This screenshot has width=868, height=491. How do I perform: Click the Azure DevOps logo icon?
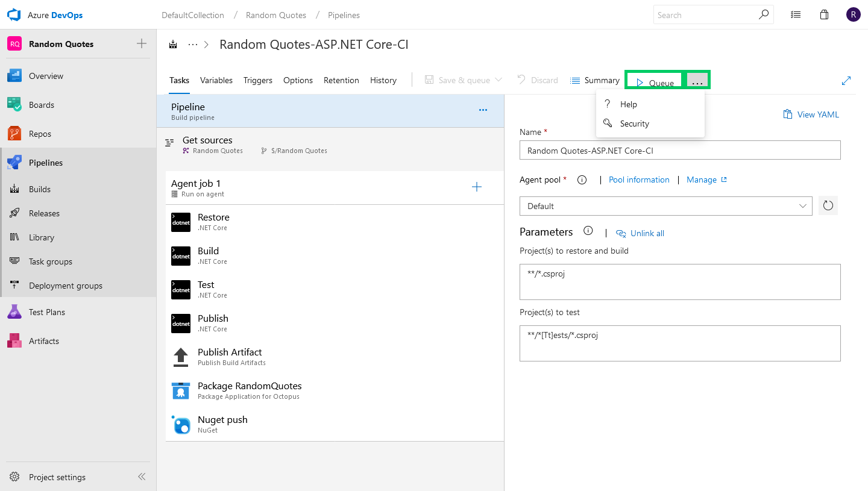(14, 15)
